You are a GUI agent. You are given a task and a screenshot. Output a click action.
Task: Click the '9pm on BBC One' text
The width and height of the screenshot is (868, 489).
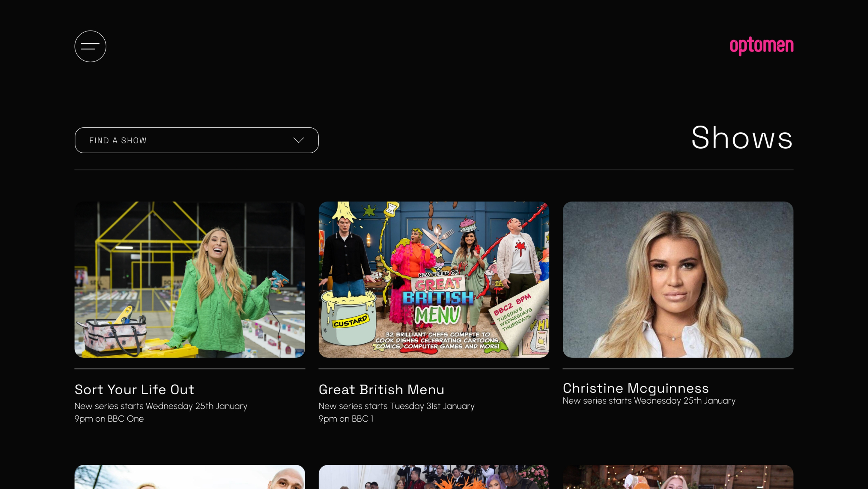(x=109, y=419)
